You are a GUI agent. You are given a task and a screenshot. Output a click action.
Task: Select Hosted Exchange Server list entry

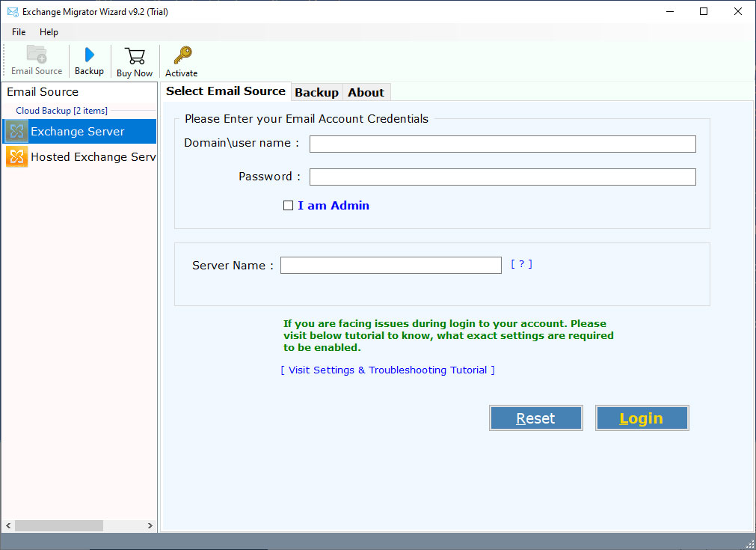click(x=79, y=157)
